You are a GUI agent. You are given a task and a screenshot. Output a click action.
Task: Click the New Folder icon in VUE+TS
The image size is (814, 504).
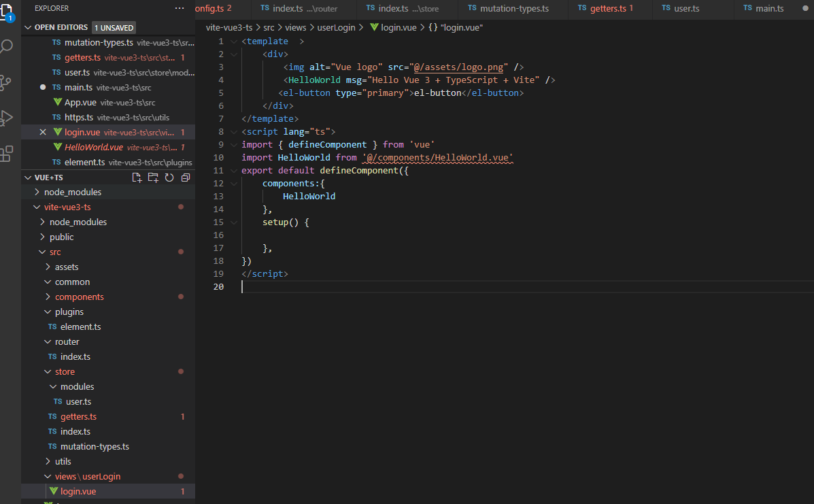[x=153, y=178]
